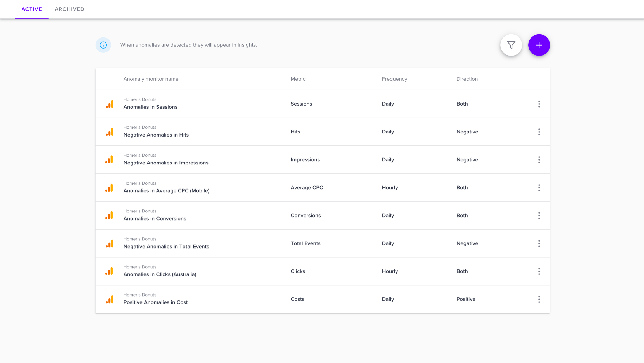Click the Direction column header
Image resolution: width=644 pixels, height=363 pixels.
[467, 79]
